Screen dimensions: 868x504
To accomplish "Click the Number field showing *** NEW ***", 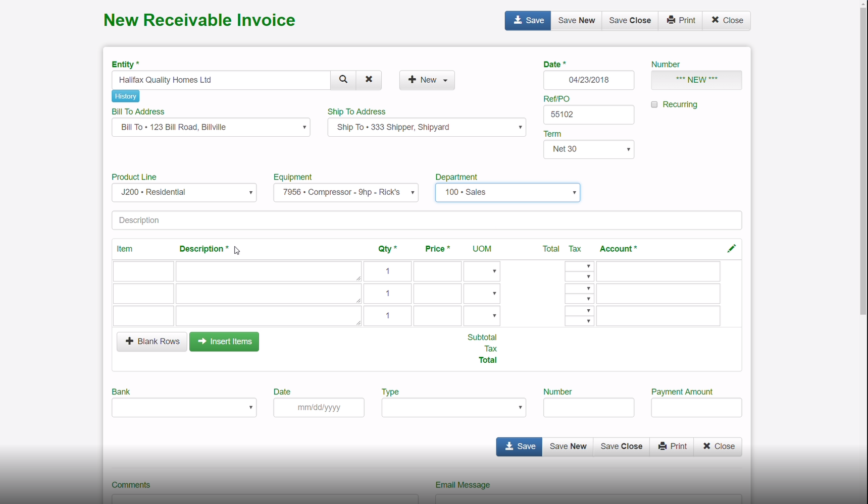I will (x=697, y=80).
